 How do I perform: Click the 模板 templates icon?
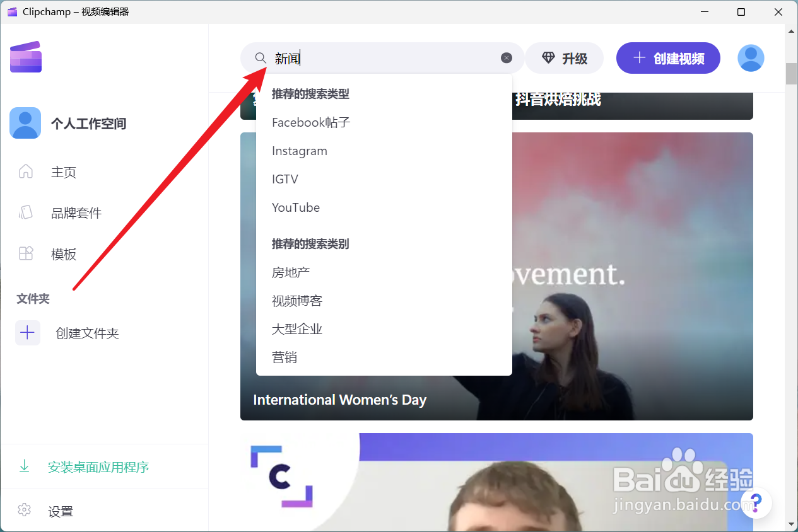pos(26,253)
